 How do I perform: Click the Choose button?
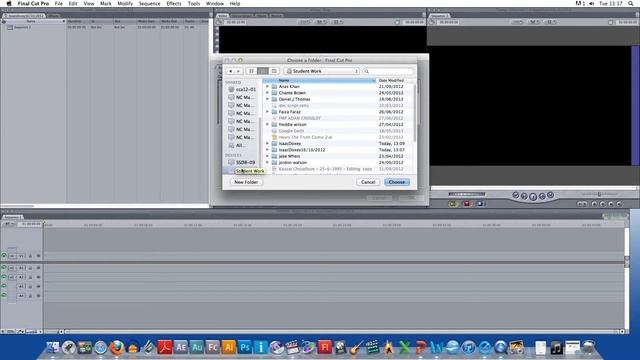click(x=397, y=182)
